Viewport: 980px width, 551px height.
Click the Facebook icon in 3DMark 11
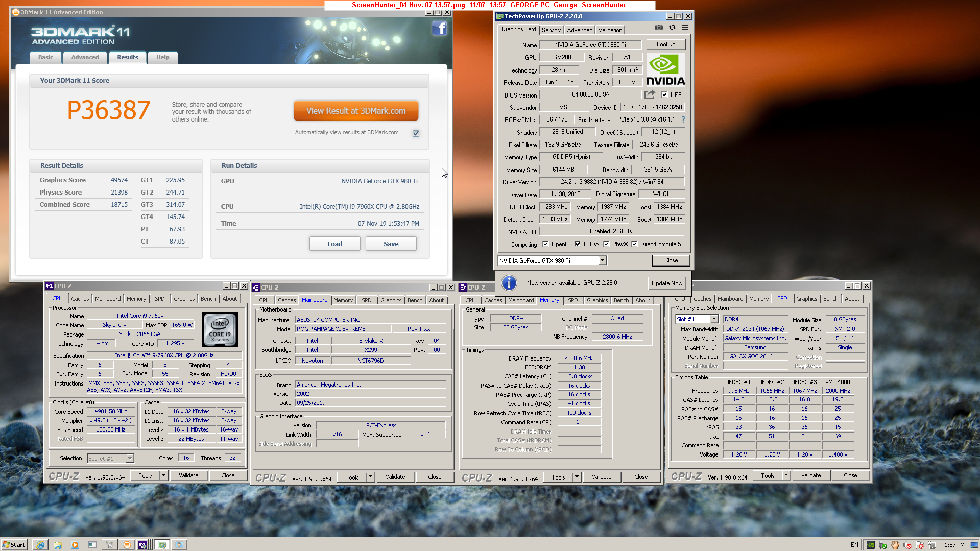(x=439, y=28)
